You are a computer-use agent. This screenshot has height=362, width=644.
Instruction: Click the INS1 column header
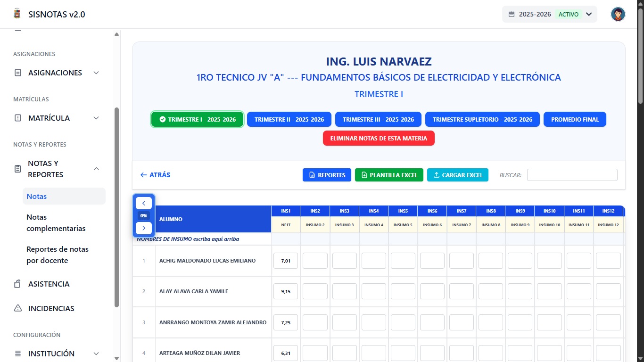(x=286, y=211)
